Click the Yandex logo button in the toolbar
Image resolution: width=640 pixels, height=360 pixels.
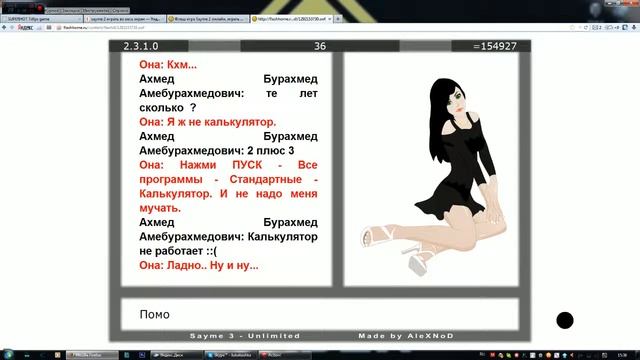tap(25, 27)
